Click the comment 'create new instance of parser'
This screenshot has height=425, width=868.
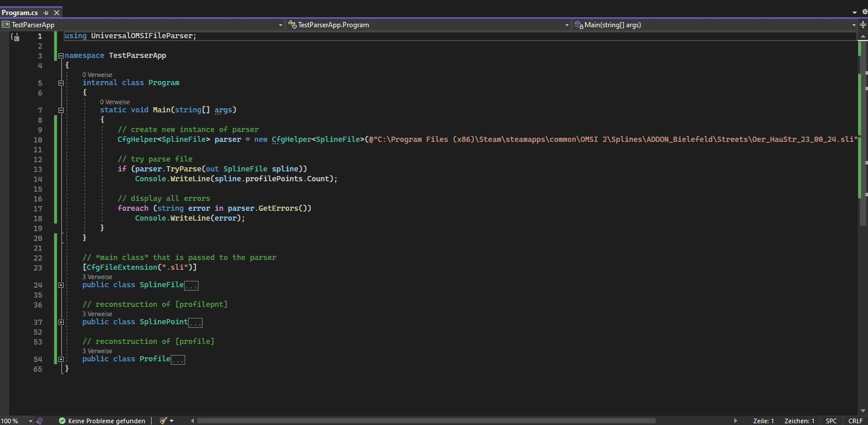[x=188, y=130]
